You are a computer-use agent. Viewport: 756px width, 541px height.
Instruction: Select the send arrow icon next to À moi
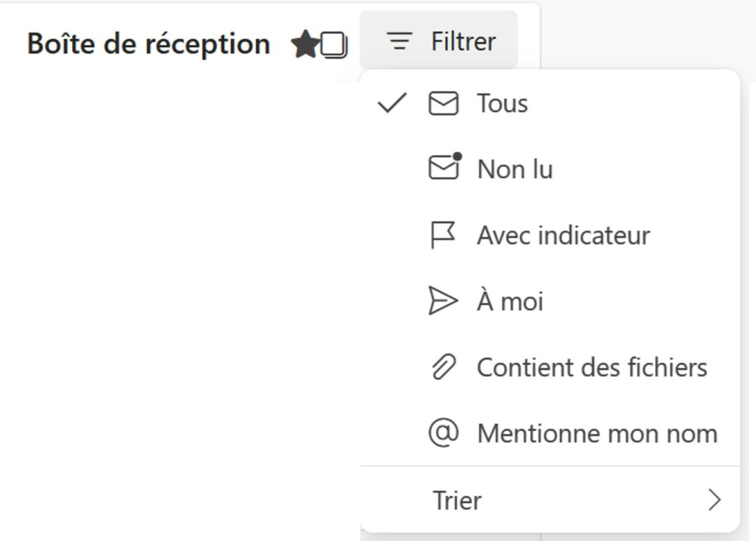click(x=442, y=301)
